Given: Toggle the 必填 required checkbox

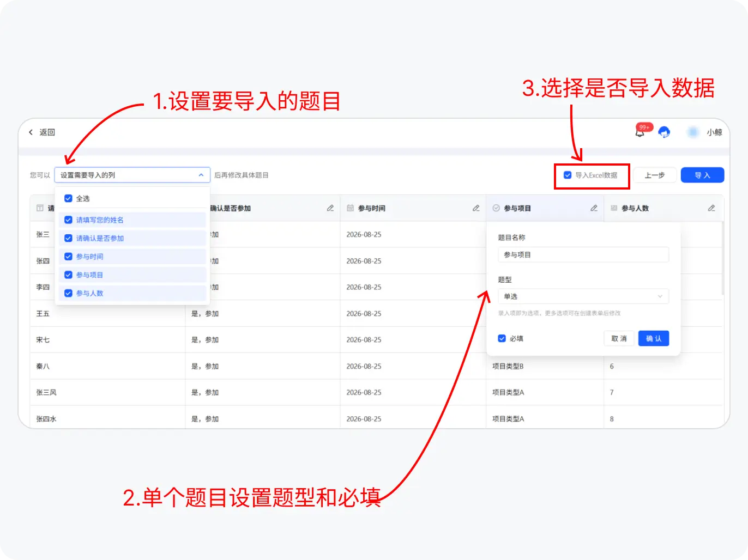Looking at the screenshot, I should click(502, 338).
